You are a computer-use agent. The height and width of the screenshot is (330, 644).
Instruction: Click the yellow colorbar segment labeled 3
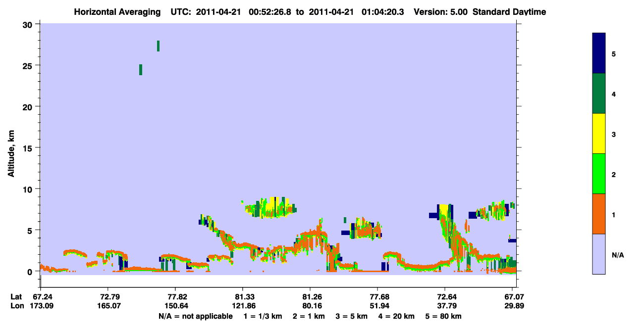[599, 134]
